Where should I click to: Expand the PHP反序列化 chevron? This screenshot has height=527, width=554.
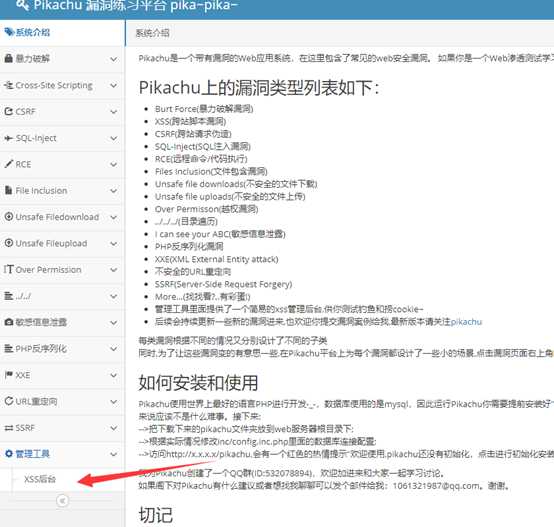click(x=113, y=349)
